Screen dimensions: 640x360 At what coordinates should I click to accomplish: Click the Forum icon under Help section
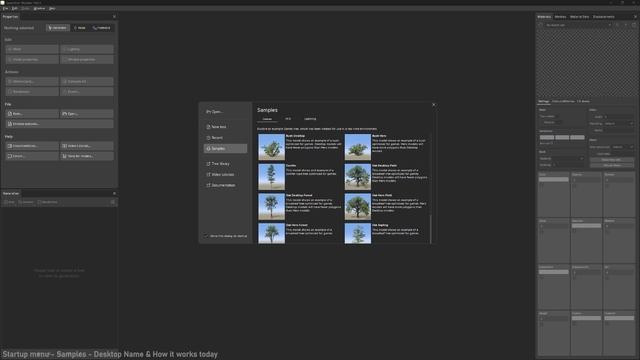(x=10, y=156)
